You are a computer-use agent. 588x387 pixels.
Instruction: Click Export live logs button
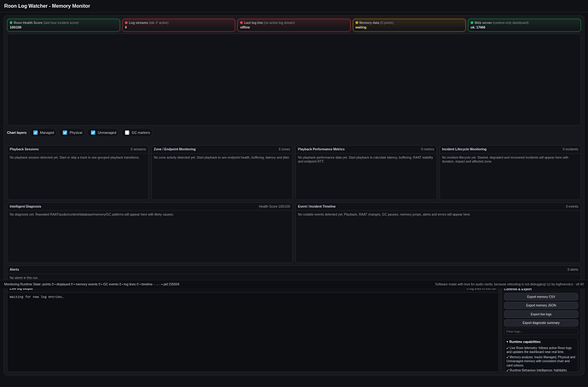pos(541,315)
